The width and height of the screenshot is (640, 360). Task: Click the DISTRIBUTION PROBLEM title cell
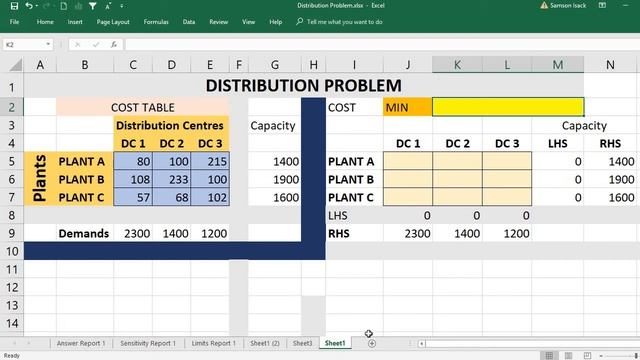tap(304, 86)
